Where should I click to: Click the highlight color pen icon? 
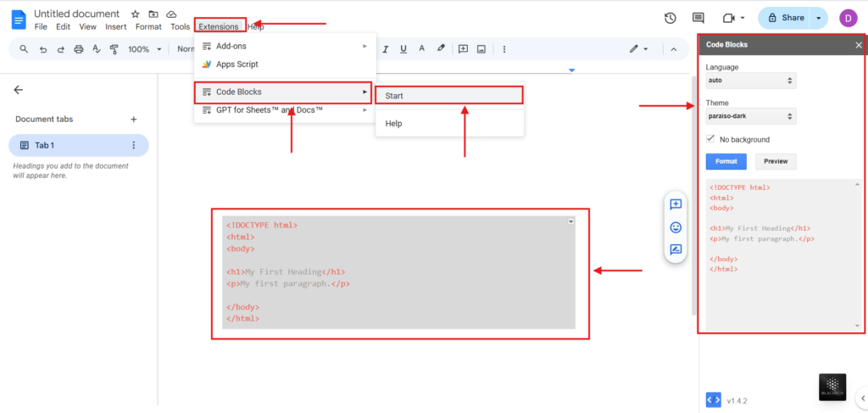point(441,49)
